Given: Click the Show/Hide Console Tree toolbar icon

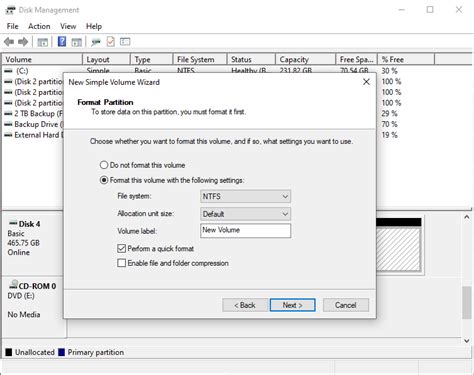Looking at the screenshot, I should click(43, 42).
